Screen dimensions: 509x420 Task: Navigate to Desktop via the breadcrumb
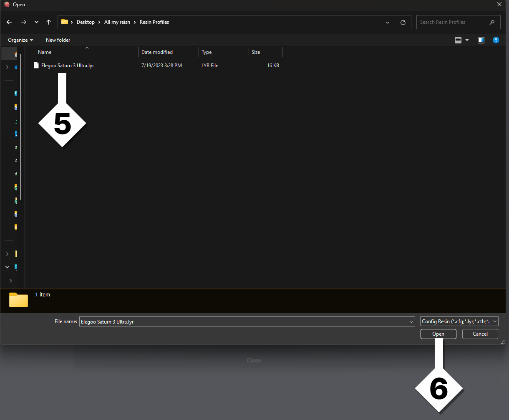coord(86,22)
